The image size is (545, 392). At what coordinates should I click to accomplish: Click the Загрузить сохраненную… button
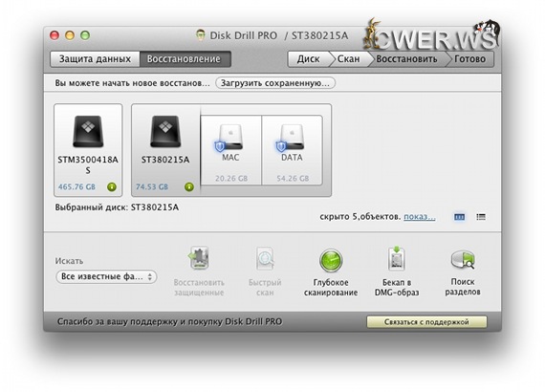point(275,83)
